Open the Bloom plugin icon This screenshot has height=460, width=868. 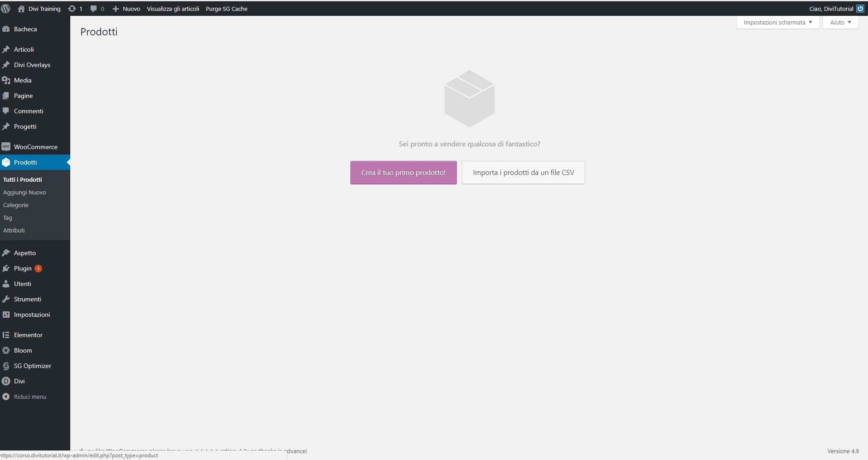[x=6, y=350]
